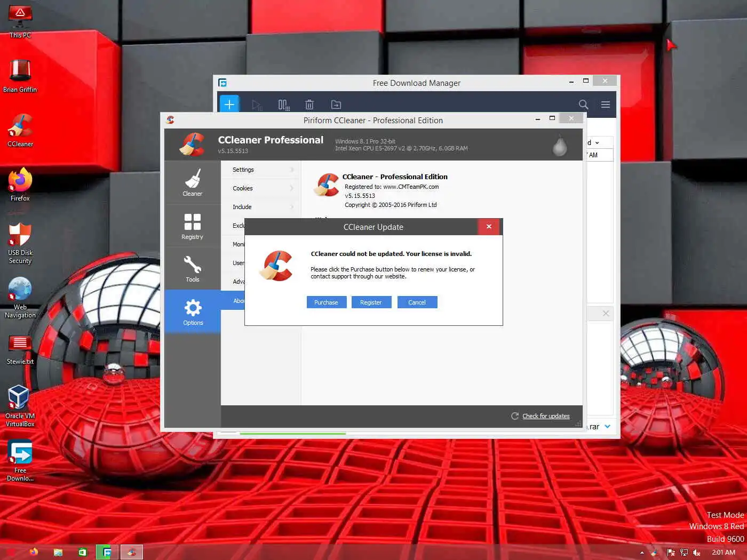The image size is (747, 560).
Task: Click the volume icon in system tray
Action: (x=696, y=553)
